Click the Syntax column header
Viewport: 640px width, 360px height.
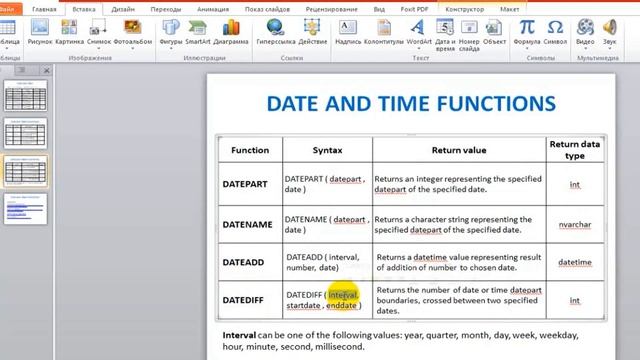[x=327, y=150]
